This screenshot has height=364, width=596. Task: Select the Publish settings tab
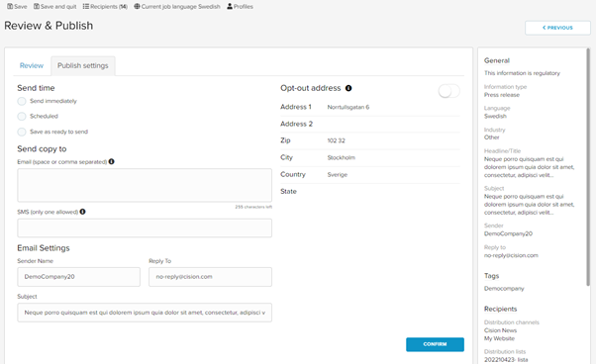(x=83, y=65)
